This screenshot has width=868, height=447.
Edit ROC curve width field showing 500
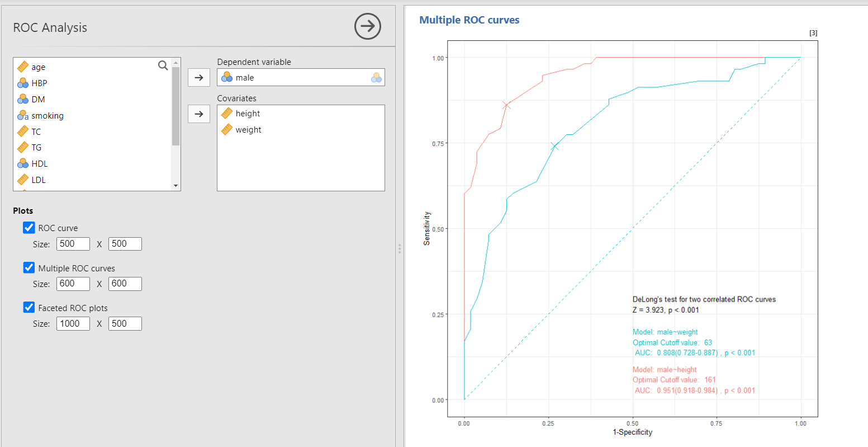pos(73,244)
